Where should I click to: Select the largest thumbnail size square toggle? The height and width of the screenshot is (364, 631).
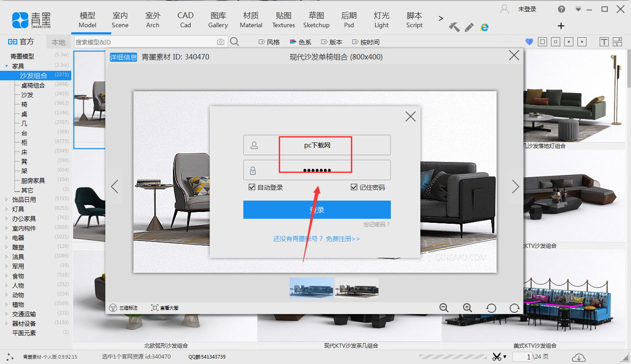(x=542, y=41)
